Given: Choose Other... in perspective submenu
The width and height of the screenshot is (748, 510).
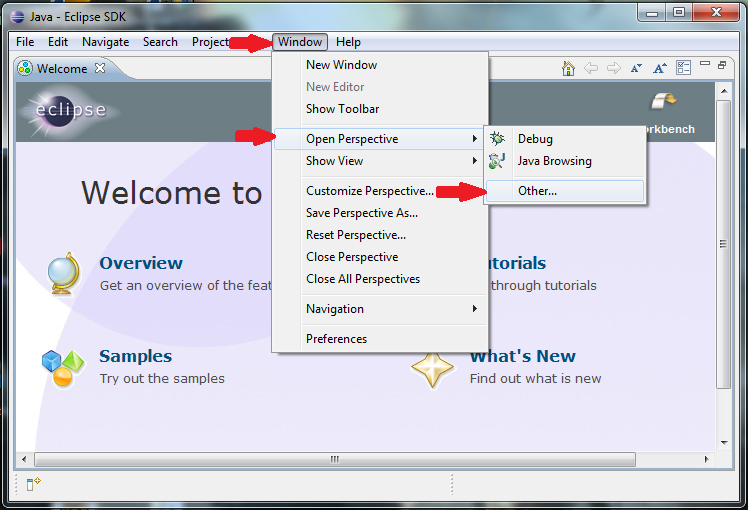Looking at the screenshot, I should (565, 191).
